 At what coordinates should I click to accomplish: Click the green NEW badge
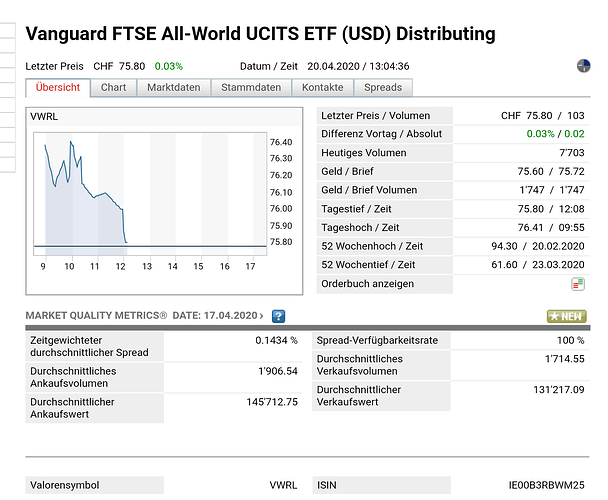(x=567, y=316)
